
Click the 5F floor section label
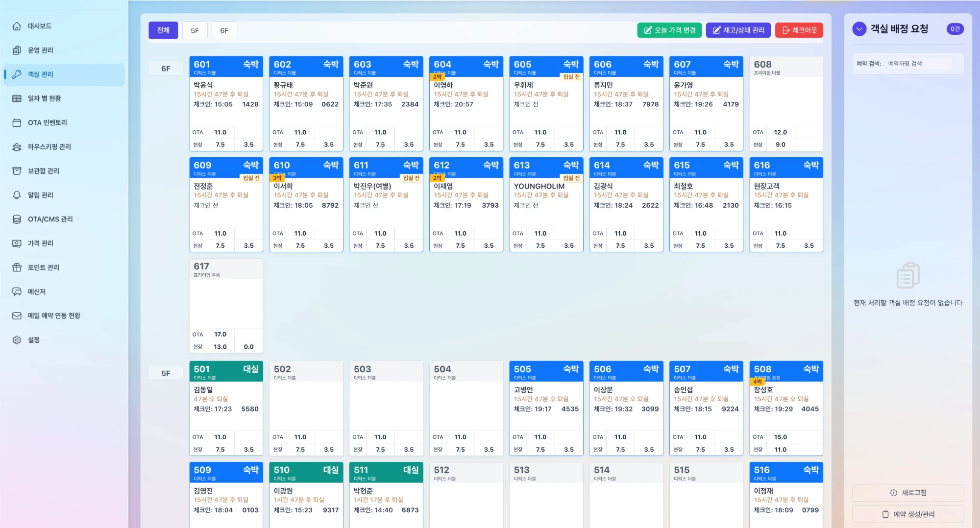(x=166, y=373)
